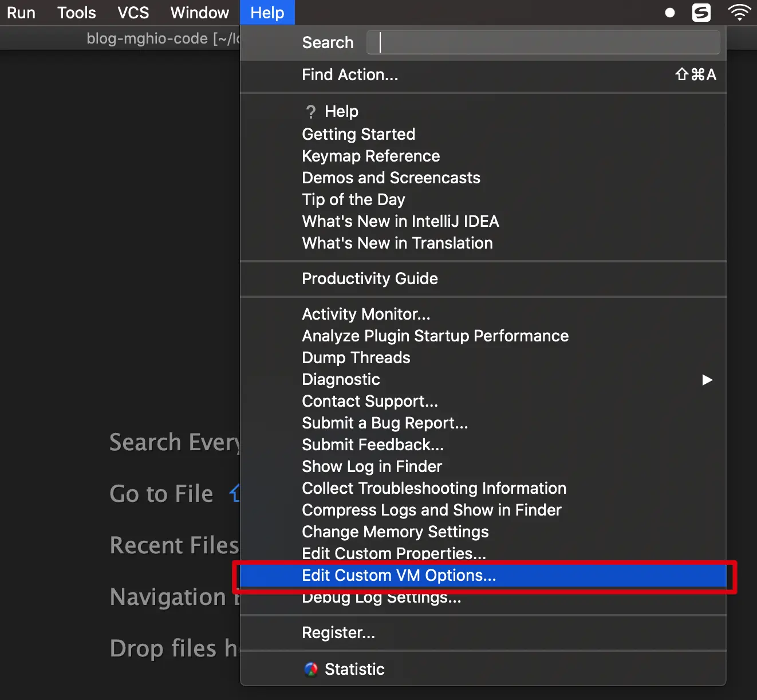Viewport: 757px width, 700px height.
Task: Click the Shottr icon in menu bar
Action: click(701, 12)
